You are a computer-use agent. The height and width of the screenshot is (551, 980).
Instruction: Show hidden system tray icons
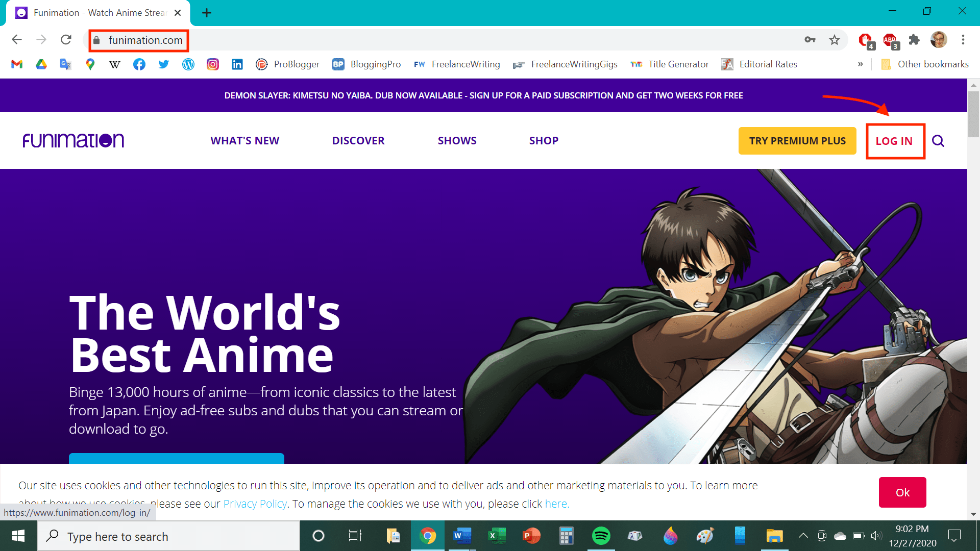coord(803,536)
